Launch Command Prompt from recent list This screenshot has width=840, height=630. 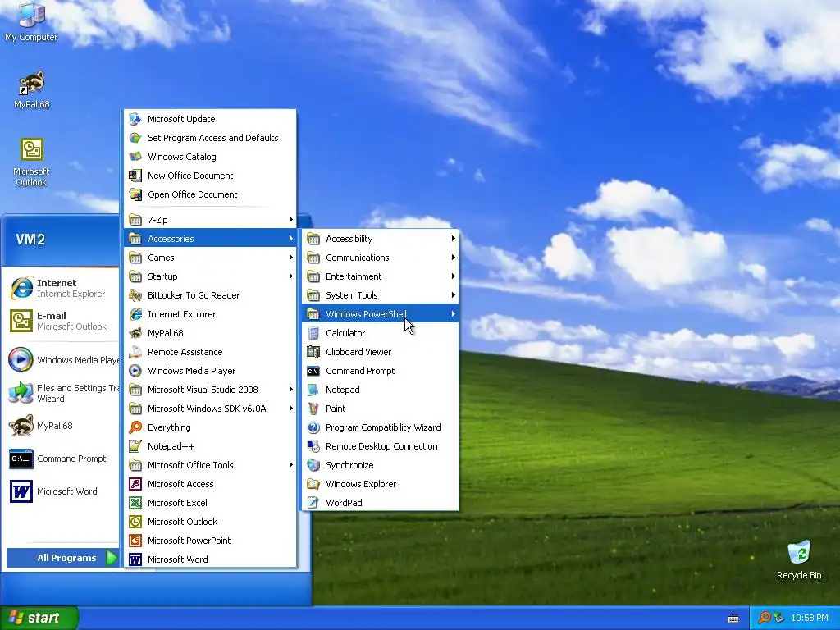pyautogui.click(x=62, y=459)
